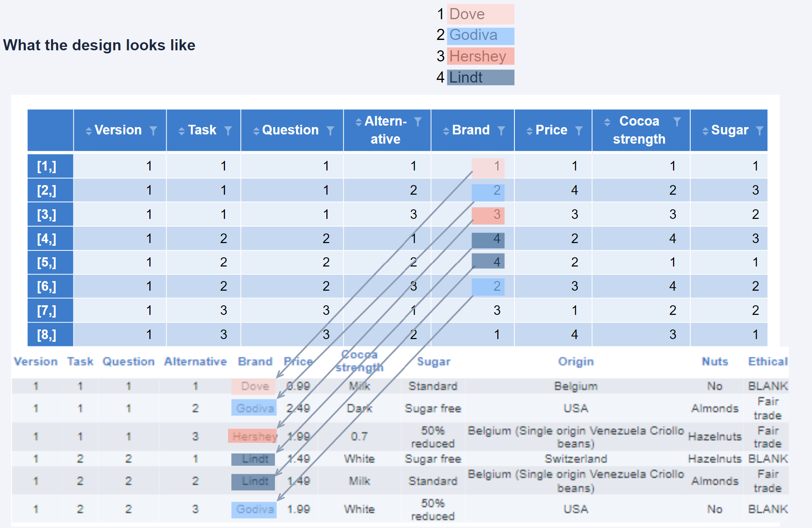The image size is (812, 528).
Task: Click the 'Switzerland' origin cell
Action: click(x=576, y=458)
